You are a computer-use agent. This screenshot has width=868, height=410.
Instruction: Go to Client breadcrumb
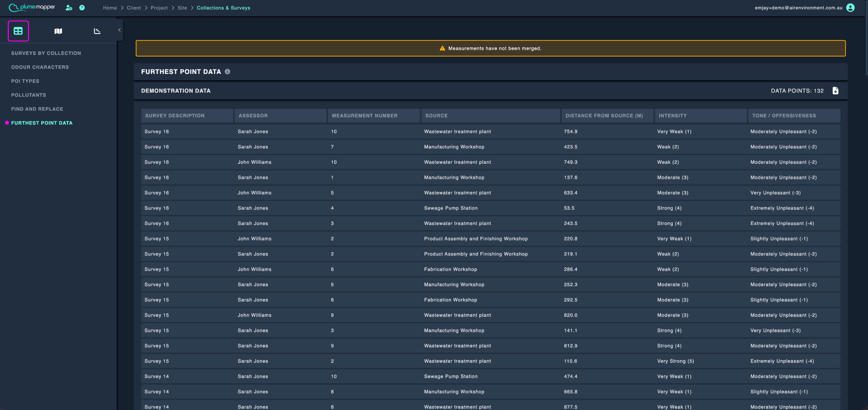tap(134, 8)
